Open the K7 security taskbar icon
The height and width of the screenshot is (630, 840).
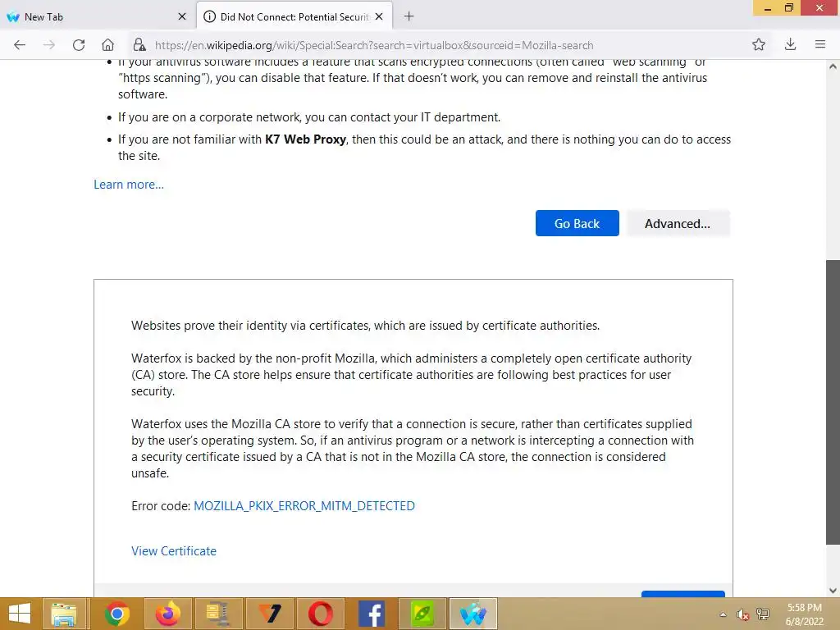pyautogui.click(x=270, y=614)
